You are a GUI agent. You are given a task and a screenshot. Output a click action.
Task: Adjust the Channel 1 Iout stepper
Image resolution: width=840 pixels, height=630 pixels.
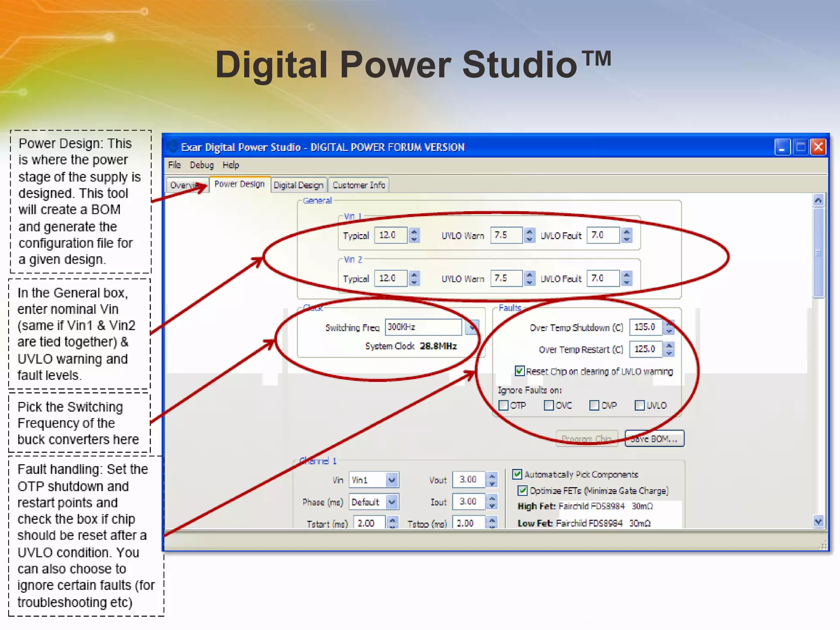tap(492, 502)
